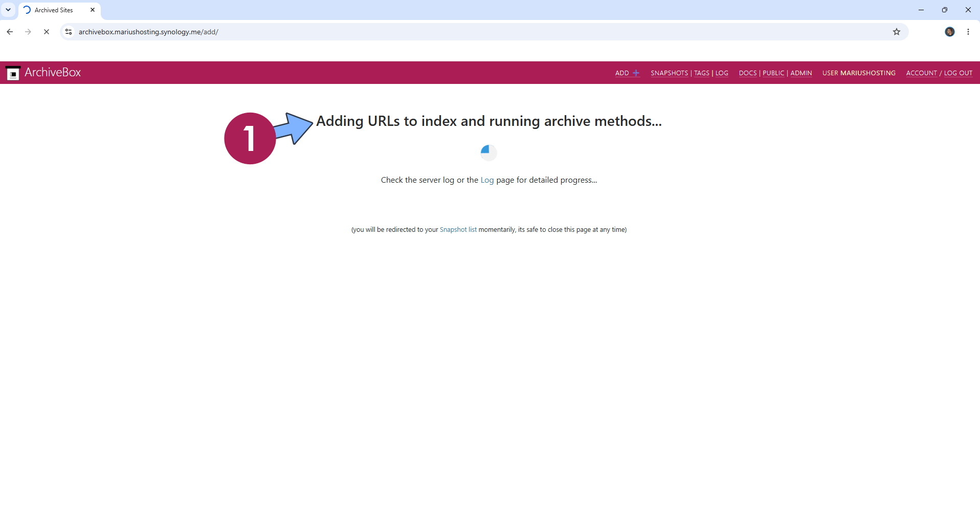This screenshot has height=522, width=980.
Task: Close the Archived Sites tab
Action: click(x=93, y=10)
